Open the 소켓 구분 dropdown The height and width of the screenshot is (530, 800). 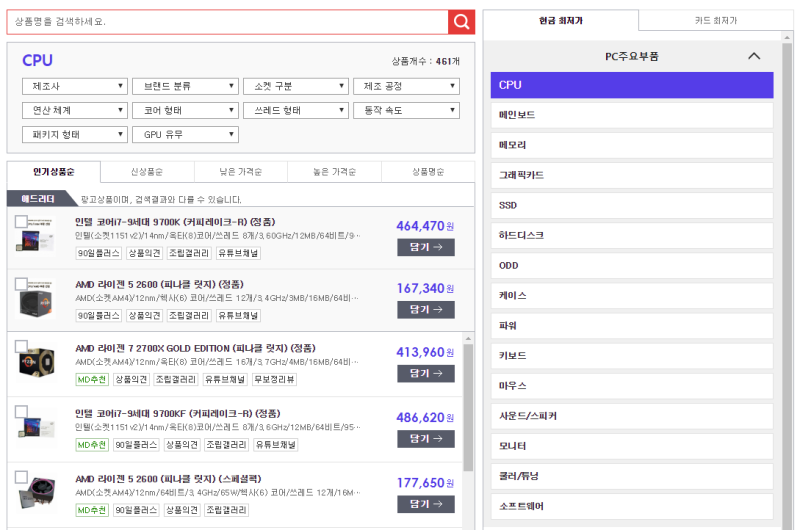coord(295,86)
